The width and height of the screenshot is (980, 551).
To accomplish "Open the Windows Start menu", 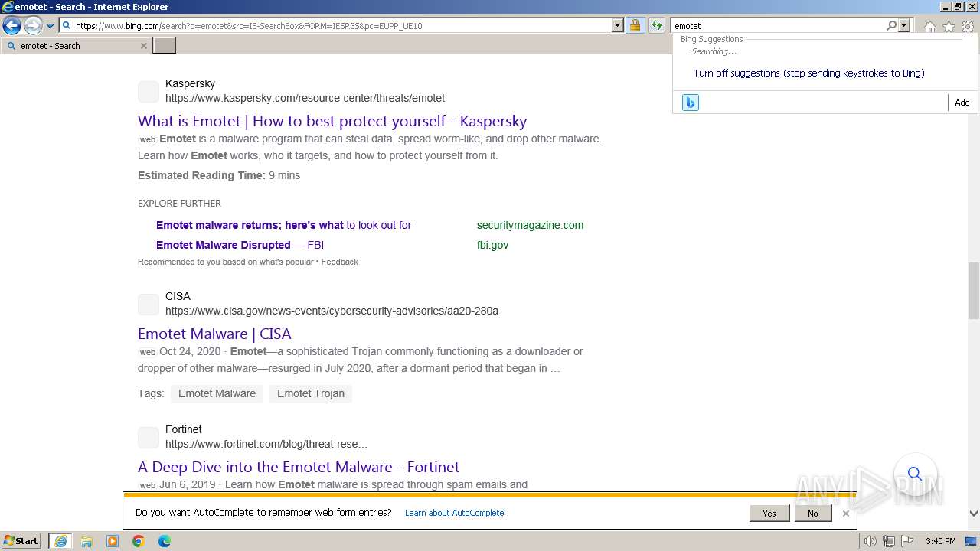I will point(21,541).
